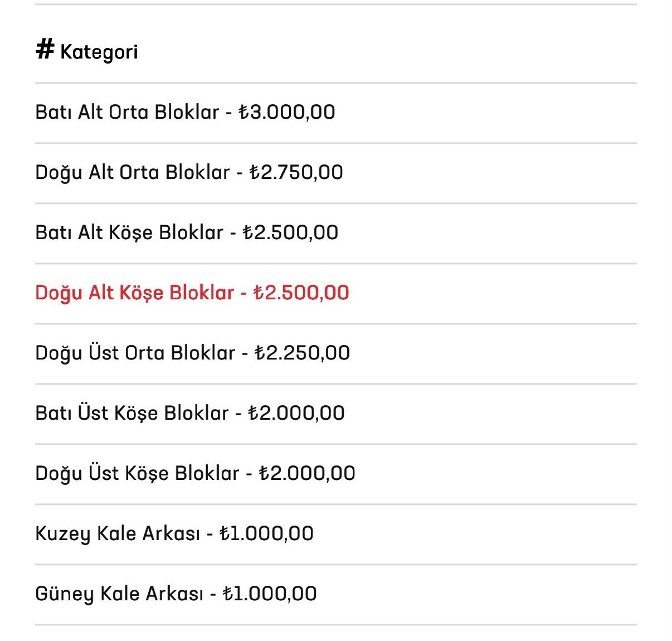
Task: Click the ₺3.000,00 price text
Action: click(x=287, y=112)
